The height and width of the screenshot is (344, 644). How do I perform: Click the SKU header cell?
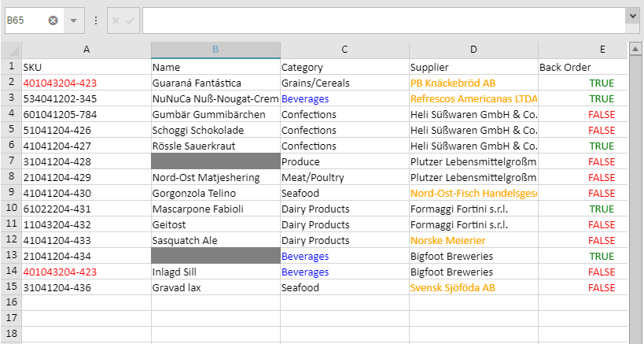coord(86,67)
